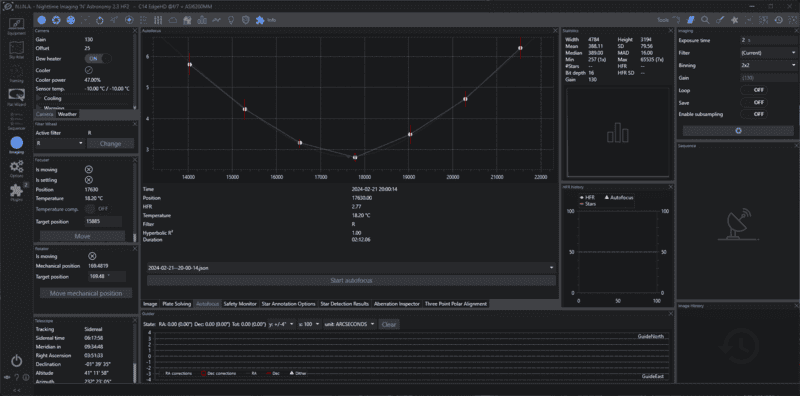Toggle Switch panel sliders icon
Viewport: 800px width, 396px height.
pos(158,20)
